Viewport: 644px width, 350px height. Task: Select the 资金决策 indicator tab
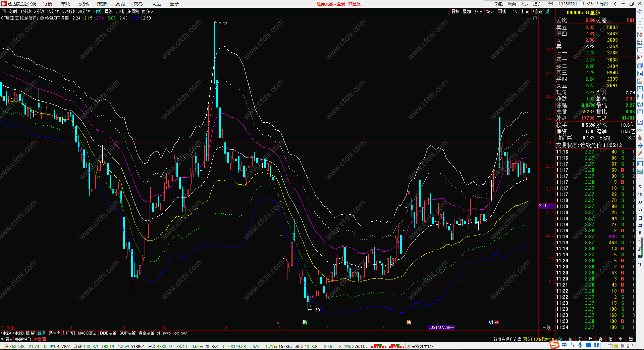pos(146,333)
